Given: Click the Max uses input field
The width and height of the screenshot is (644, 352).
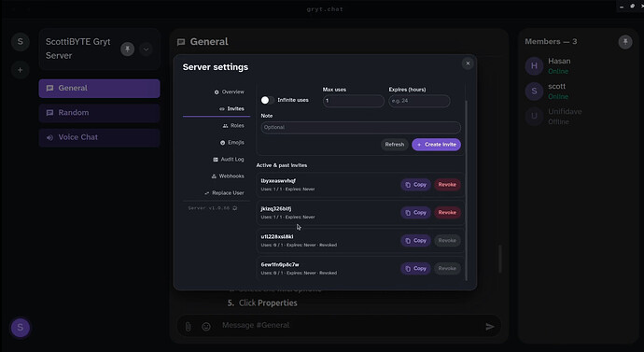Looking at the screenshot, I should click(x=353, y=101).
